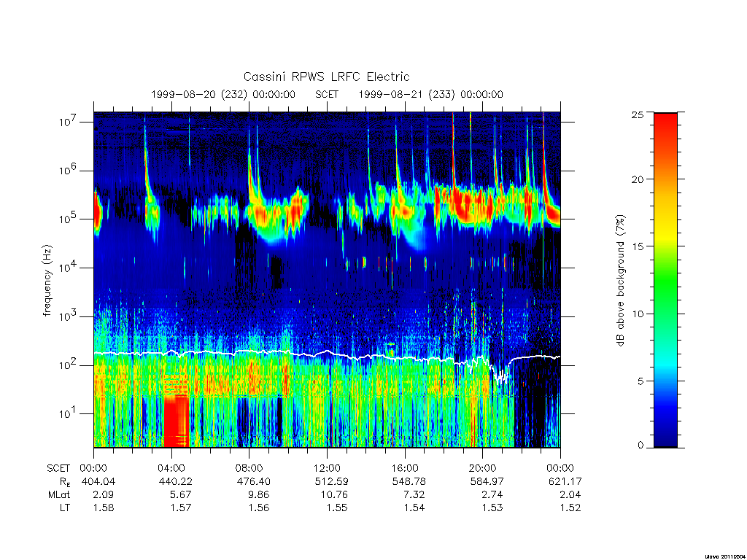Click the 10^4 frequency tick label
The width and height of the screenshot is (747, 560).
point(69,267)
